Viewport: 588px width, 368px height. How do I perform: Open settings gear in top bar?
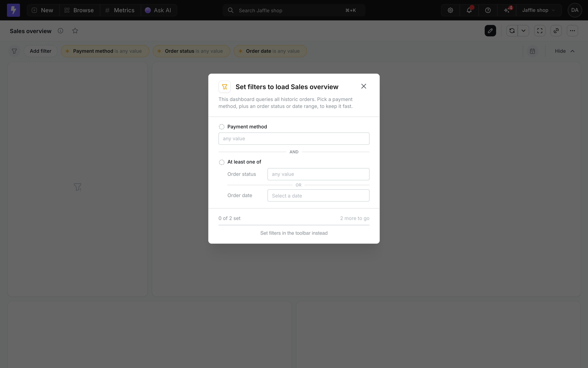click(450, 10)
